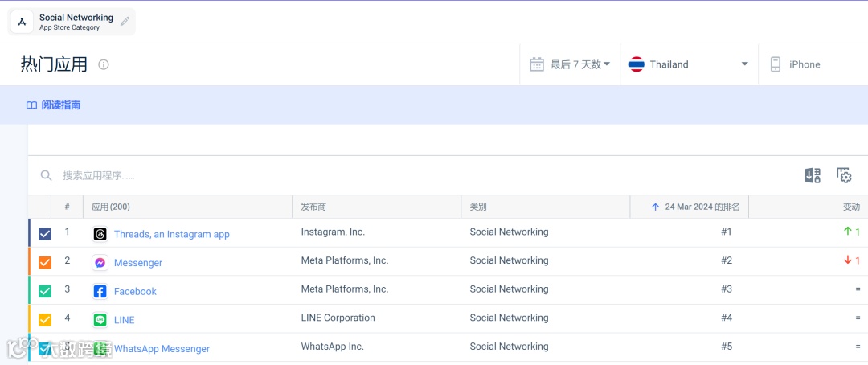
Task: Export the table to Excel
Action: pos(812,175)
